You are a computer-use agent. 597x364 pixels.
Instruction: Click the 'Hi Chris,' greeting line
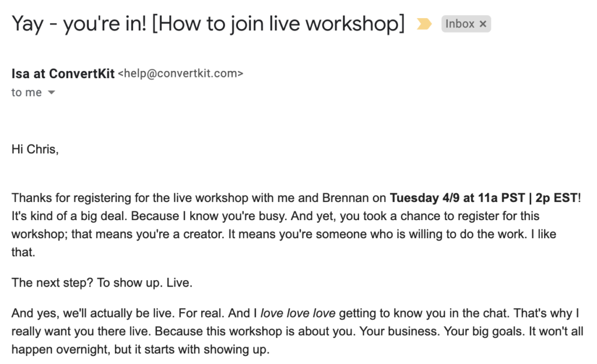click(35, 150)
